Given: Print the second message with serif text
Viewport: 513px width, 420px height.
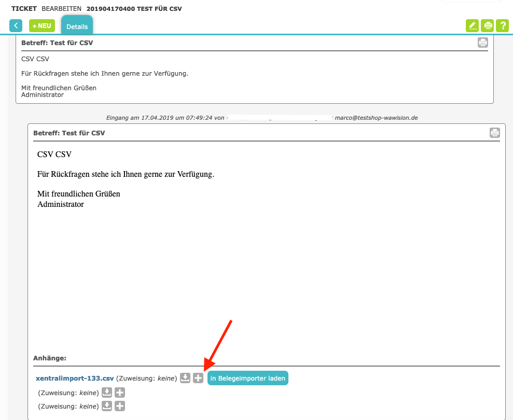Looking at the screenshot, I should coord(495,133).
